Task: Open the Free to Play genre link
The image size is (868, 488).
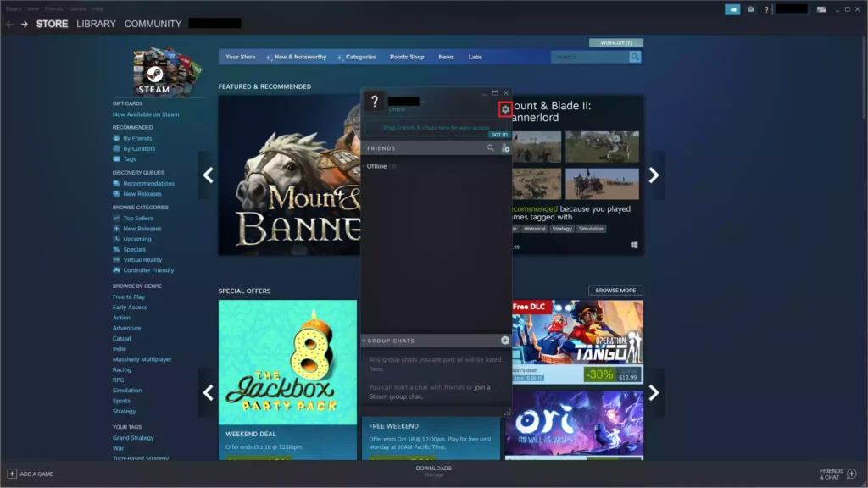Action: [129, 297]
